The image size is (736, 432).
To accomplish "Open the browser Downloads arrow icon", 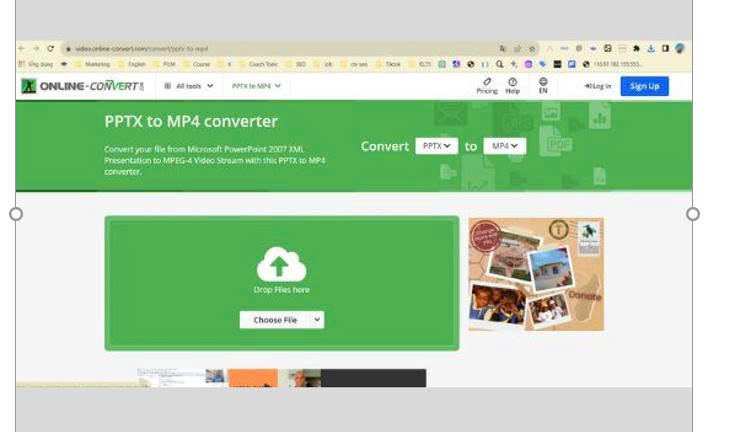I will [x=651, y=48].
